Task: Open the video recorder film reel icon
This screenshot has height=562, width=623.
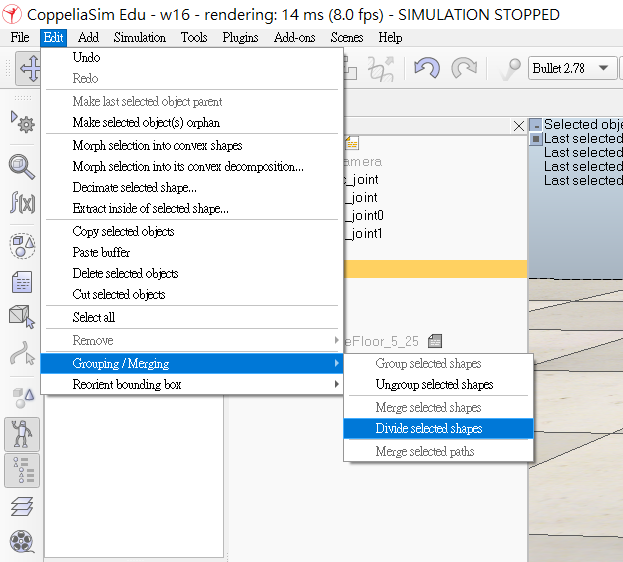Action: 22,541
